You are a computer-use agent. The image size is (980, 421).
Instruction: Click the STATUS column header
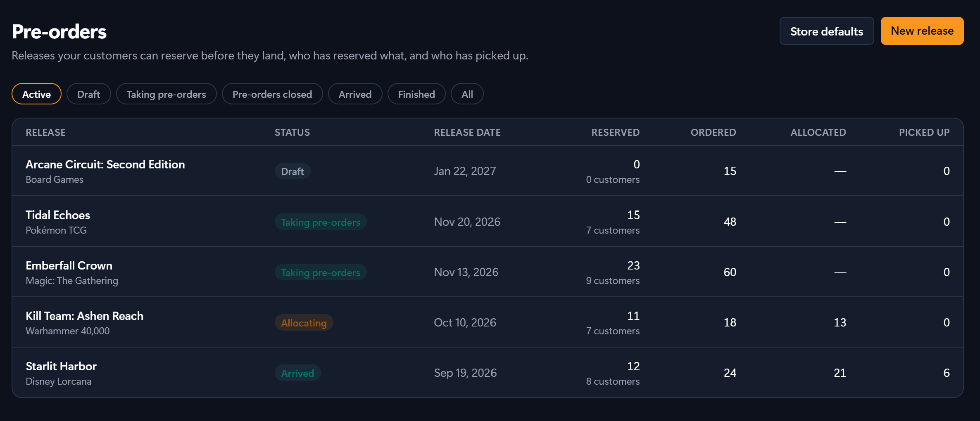(x=292, y=132)
